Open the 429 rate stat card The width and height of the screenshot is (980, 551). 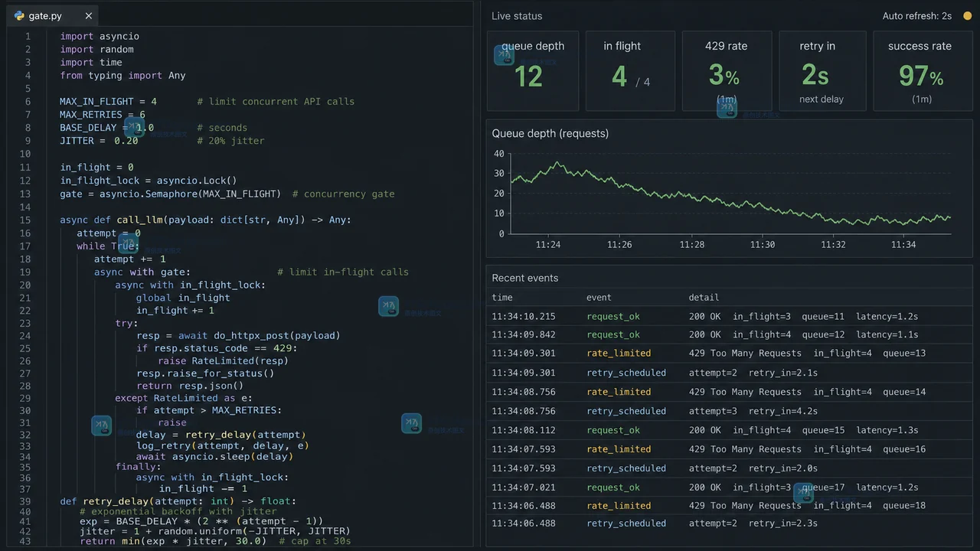[x=726, y=71]
